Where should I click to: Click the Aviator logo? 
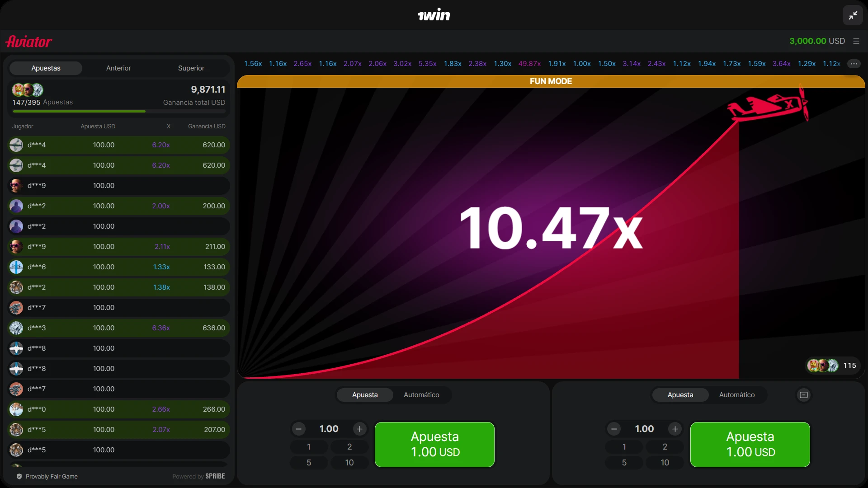point(28,41)
